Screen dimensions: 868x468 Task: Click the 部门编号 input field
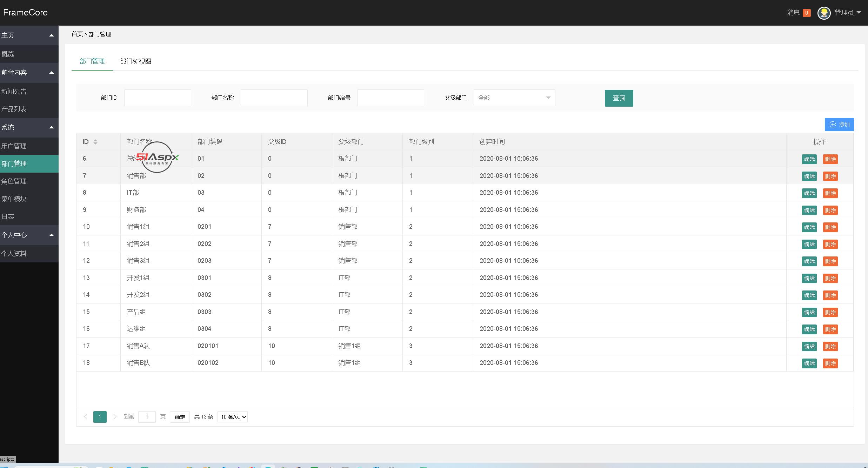390,98
